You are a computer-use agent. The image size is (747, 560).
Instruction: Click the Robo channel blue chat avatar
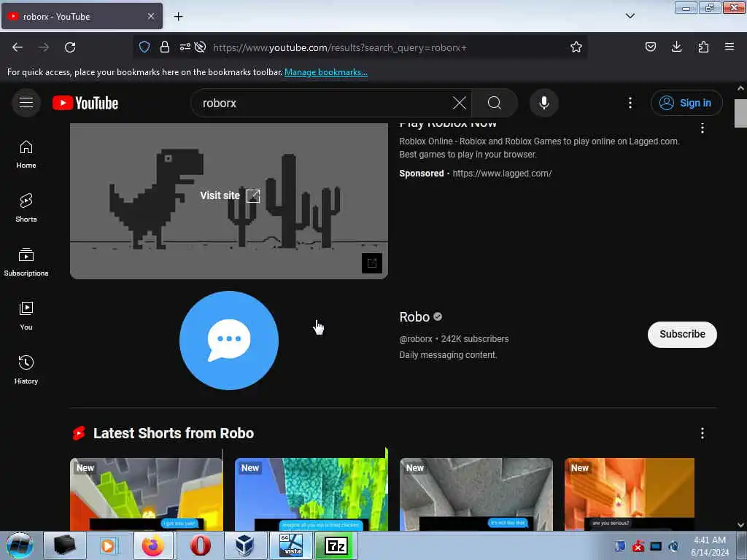pos(229,341)
